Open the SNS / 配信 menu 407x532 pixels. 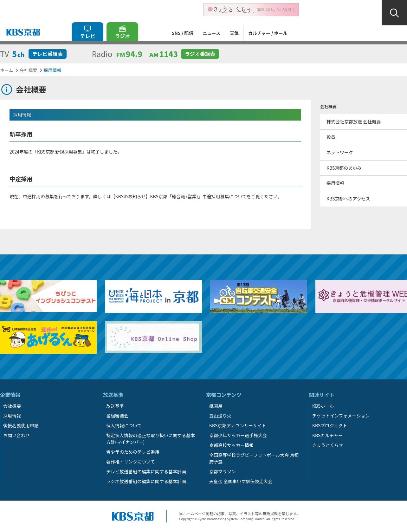pos(182,33)
